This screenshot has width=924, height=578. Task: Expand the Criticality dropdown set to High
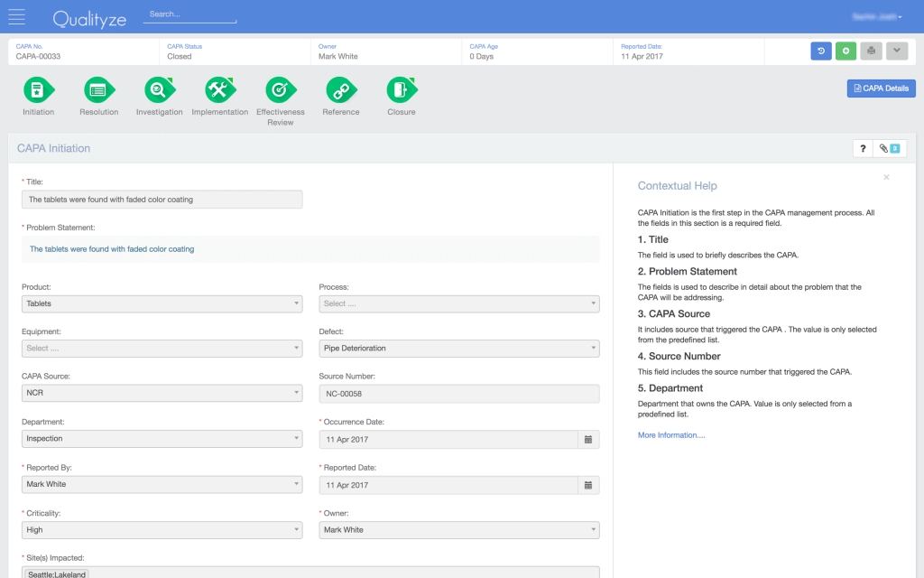(x=161, y=530)
